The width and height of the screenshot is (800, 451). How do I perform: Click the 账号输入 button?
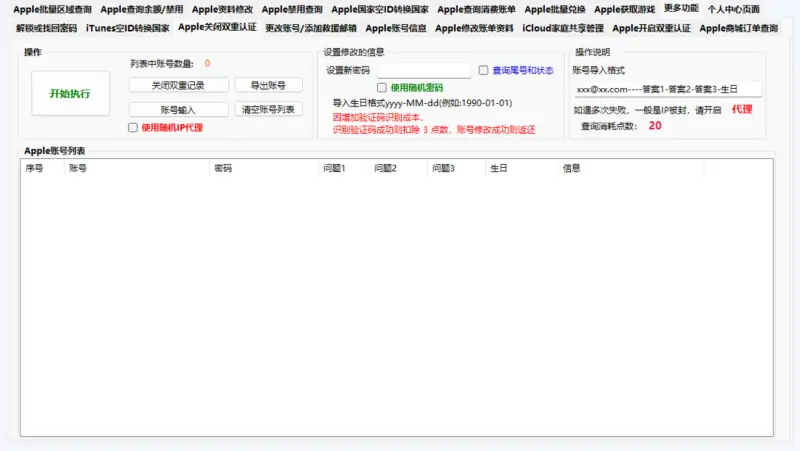pyautogui.click(x=179, y=109)
